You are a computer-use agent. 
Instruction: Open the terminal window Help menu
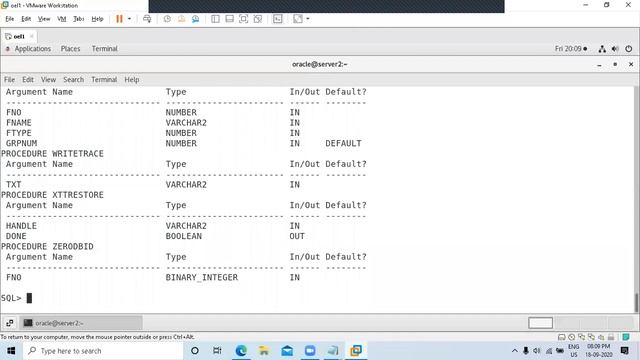point(132,80)
